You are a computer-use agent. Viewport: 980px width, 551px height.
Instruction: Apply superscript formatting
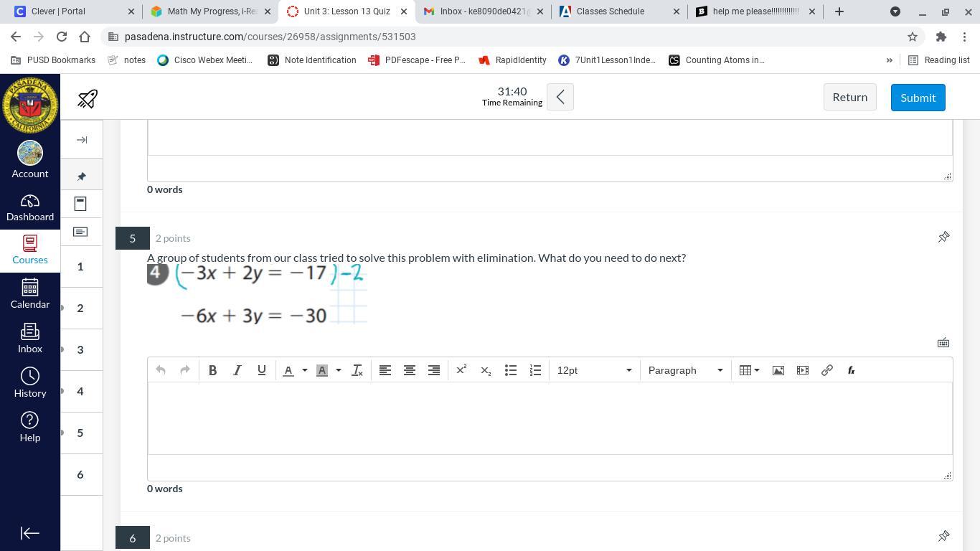(461, 370)
